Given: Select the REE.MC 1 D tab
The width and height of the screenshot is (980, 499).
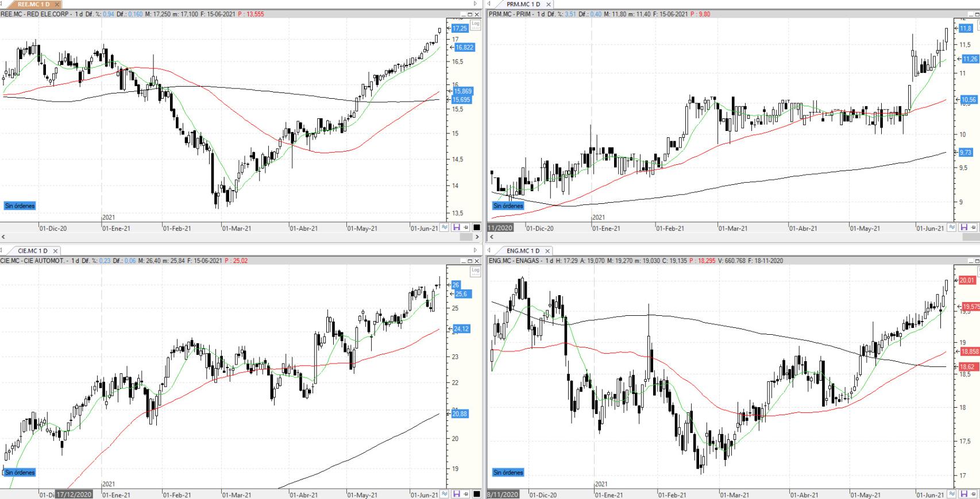Looking at the screenshot, I should tap(33, 4).
